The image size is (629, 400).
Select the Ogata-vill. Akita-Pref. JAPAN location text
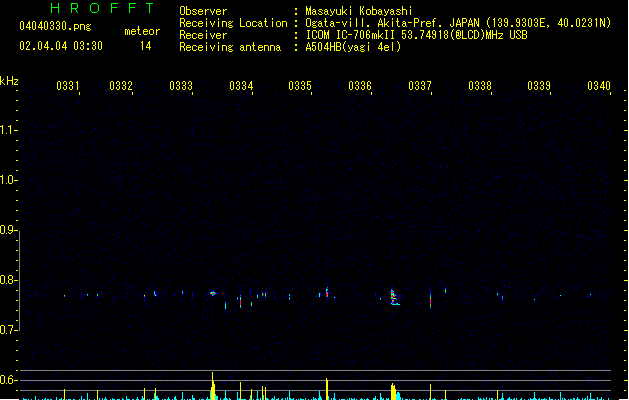click(x=458, y=23)
